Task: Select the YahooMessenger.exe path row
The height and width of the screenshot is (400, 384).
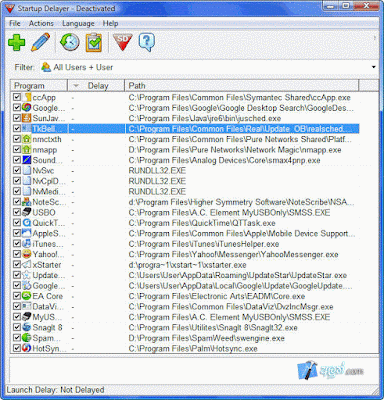Action: coord(233,254)
